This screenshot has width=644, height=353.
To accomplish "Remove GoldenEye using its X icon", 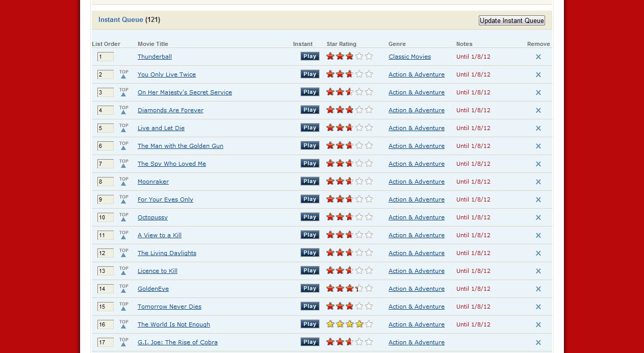I will pyautogui.click(x=538, y=289).
